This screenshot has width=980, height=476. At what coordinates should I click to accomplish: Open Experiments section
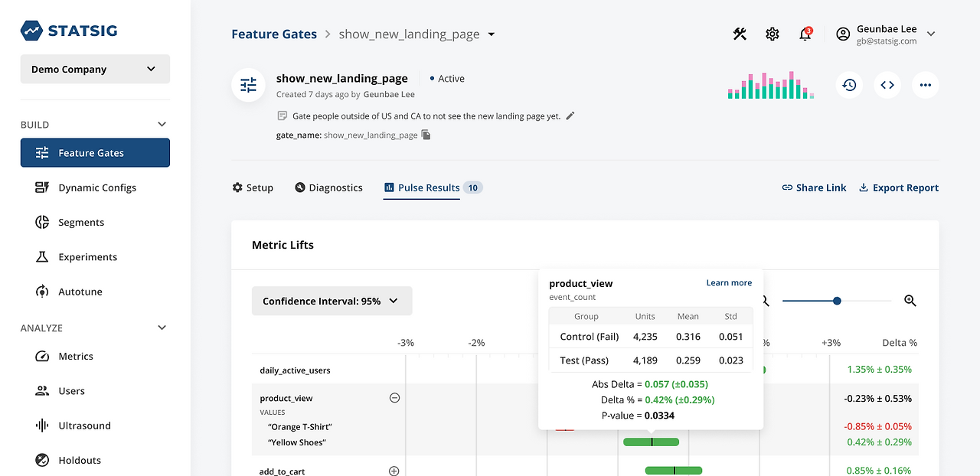(x=88, y=257)
